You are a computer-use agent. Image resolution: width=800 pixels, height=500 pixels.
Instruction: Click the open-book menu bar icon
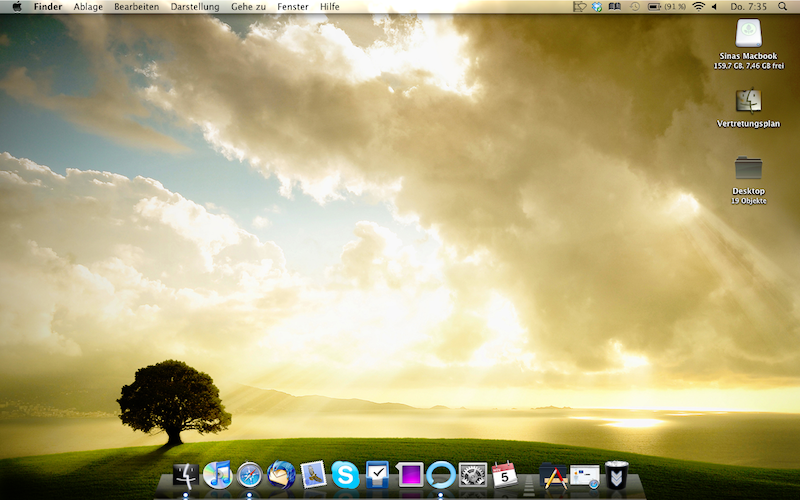pos(615,7)
